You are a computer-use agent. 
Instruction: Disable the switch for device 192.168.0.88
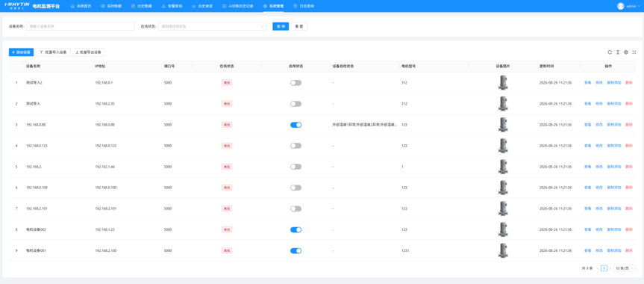[x=296, y=125]
